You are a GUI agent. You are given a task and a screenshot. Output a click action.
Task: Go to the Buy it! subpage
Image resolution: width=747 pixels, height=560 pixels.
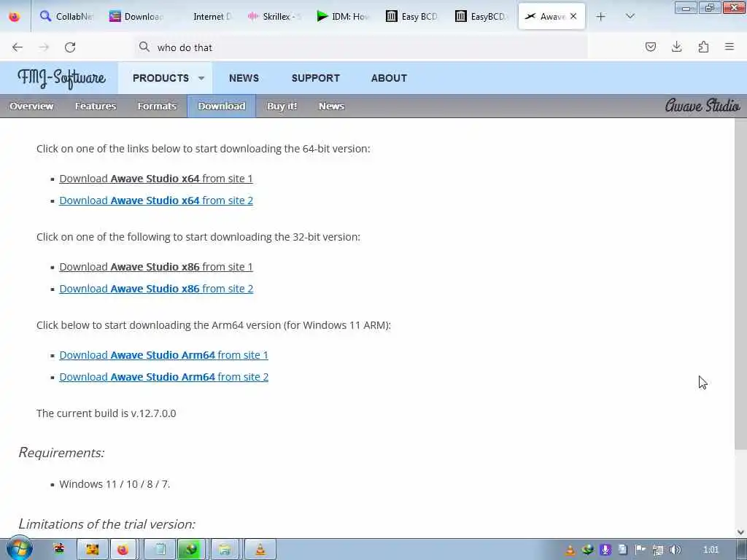coord(282,106)
